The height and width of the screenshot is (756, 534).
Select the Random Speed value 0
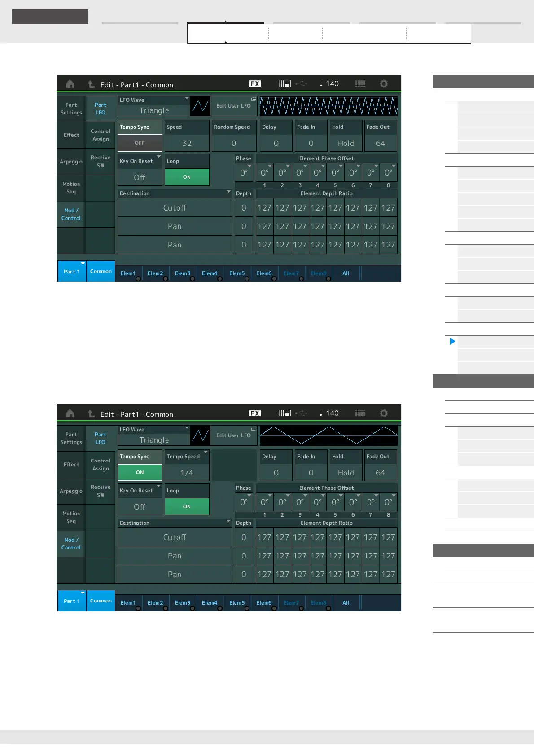[234, 143]
